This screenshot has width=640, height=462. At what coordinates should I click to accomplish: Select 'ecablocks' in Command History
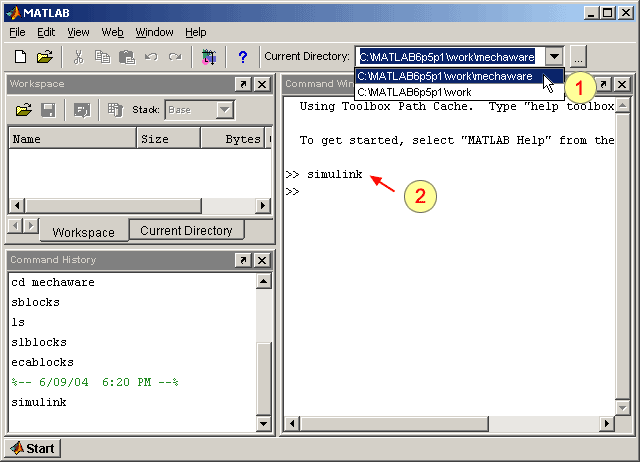click(42, 362)
